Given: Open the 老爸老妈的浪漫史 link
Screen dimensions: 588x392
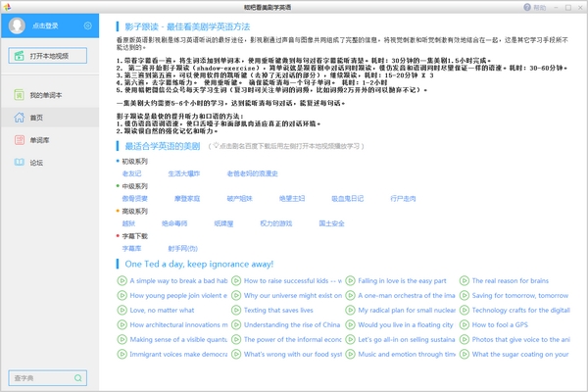Looking at the screenshot, I should click(x=252, y=173).
